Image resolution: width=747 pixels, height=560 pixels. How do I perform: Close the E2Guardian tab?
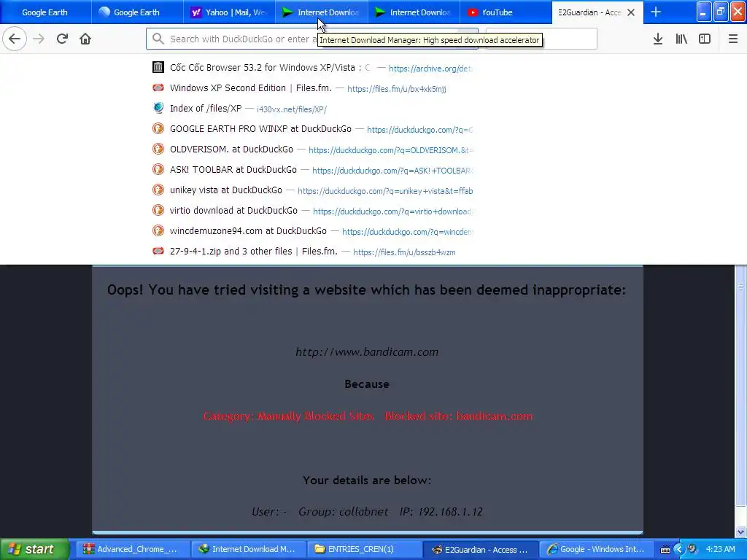(x=631, y=12)
